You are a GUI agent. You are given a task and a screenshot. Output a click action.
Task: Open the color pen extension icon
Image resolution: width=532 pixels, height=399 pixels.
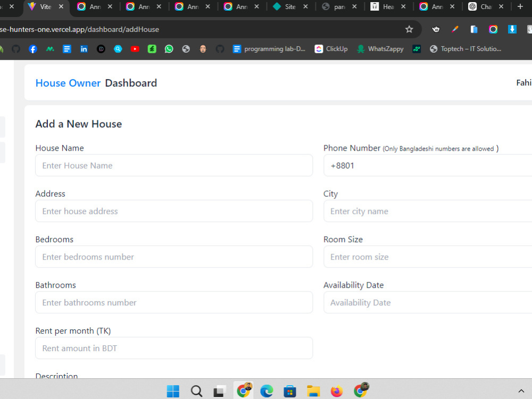pos(455,29)
